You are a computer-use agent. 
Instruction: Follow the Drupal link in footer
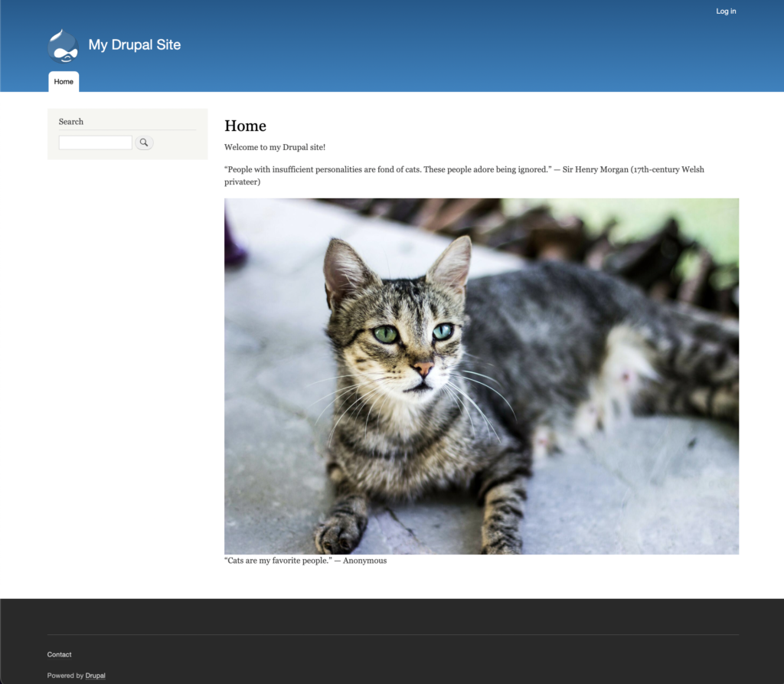(x=95, y=676)
